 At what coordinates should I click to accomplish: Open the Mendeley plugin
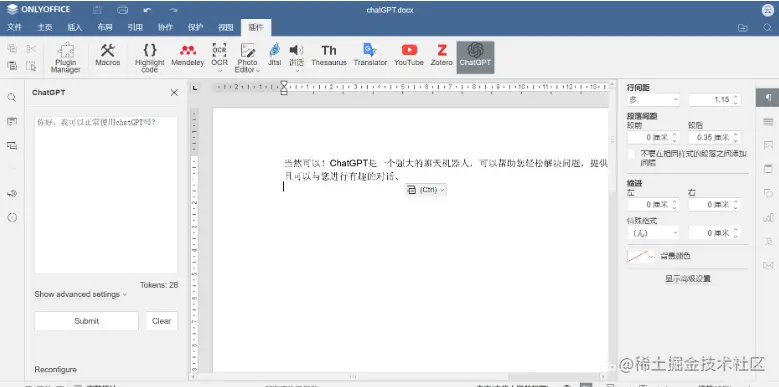(x=187, y=55)
